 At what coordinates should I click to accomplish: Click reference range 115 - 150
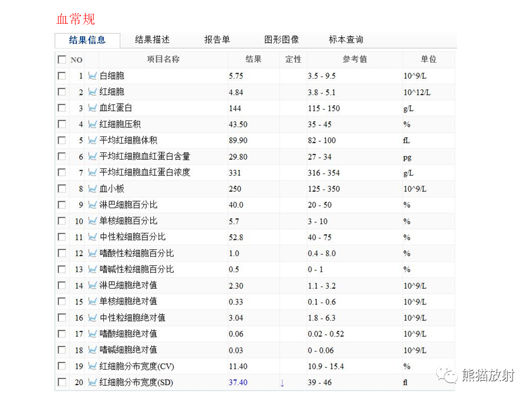324,109
